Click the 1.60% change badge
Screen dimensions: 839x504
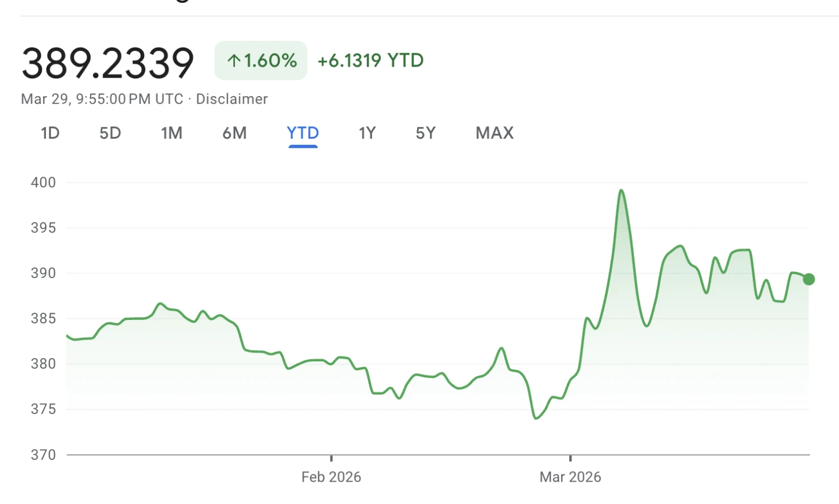(261, 60)
